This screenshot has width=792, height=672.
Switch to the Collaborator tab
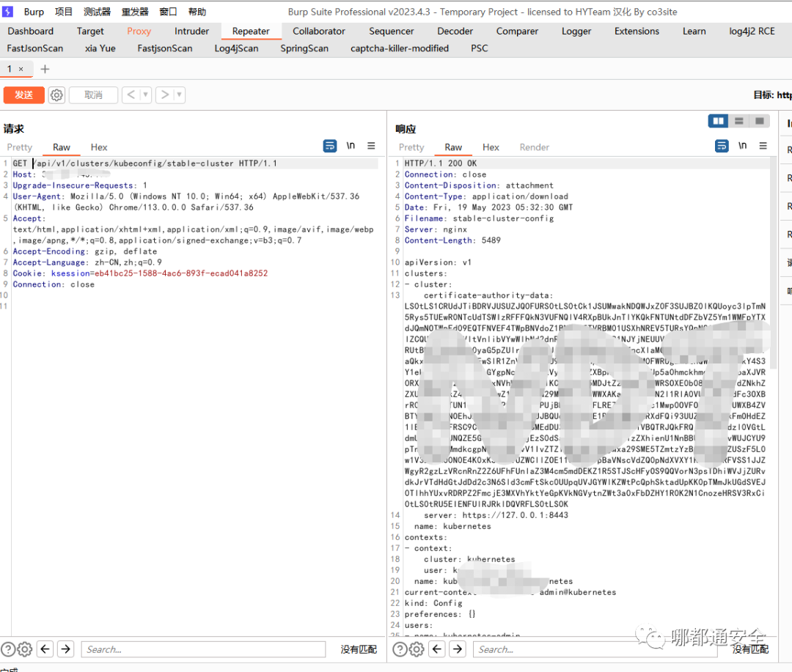[319, 32]
